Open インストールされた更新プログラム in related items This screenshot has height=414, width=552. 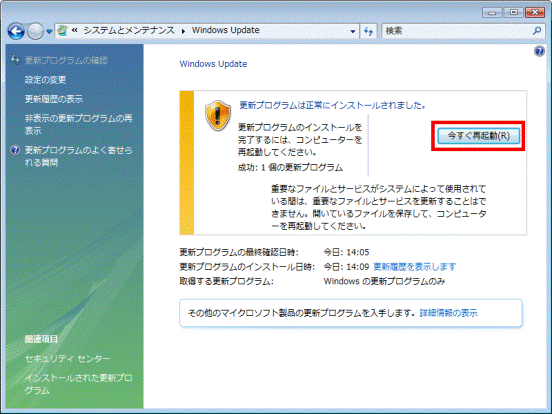(79, 384)
